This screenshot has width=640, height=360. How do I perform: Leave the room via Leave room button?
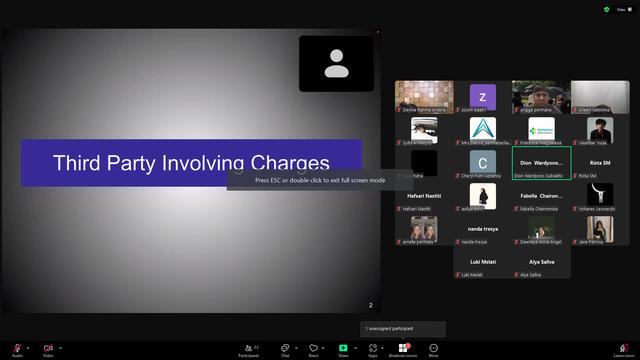[624, 350]
